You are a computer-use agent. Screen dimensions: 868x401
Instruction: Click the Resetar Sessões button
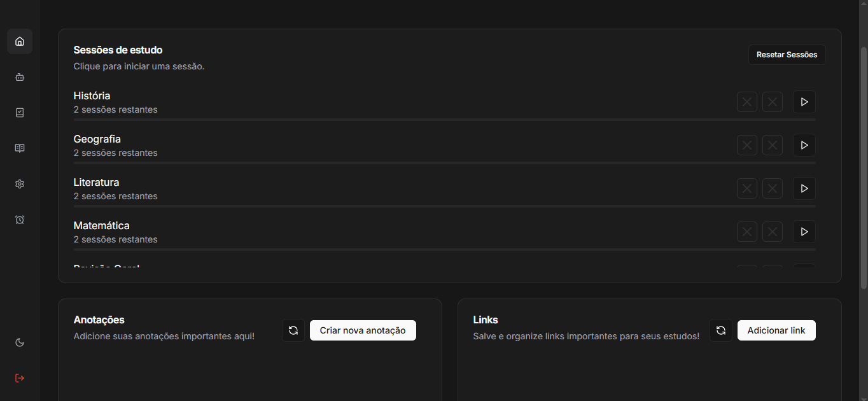click(787, 55)
